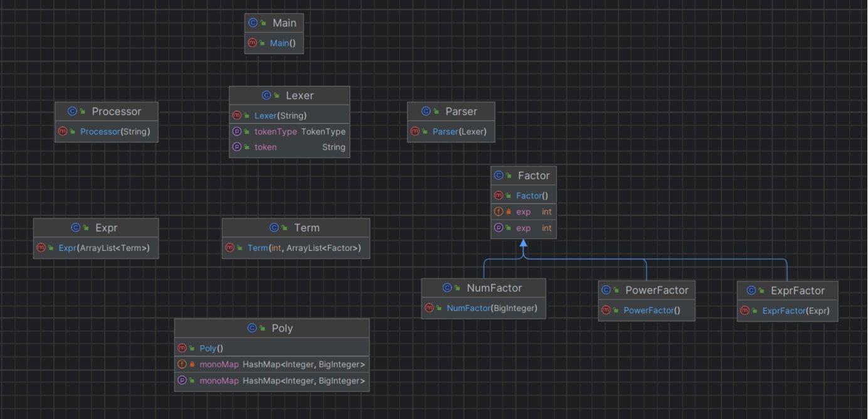Image resolution: width=868 pixels, height=419 pixels.
Task: Select the NumFactor class header
Action: tap(484, 288)
